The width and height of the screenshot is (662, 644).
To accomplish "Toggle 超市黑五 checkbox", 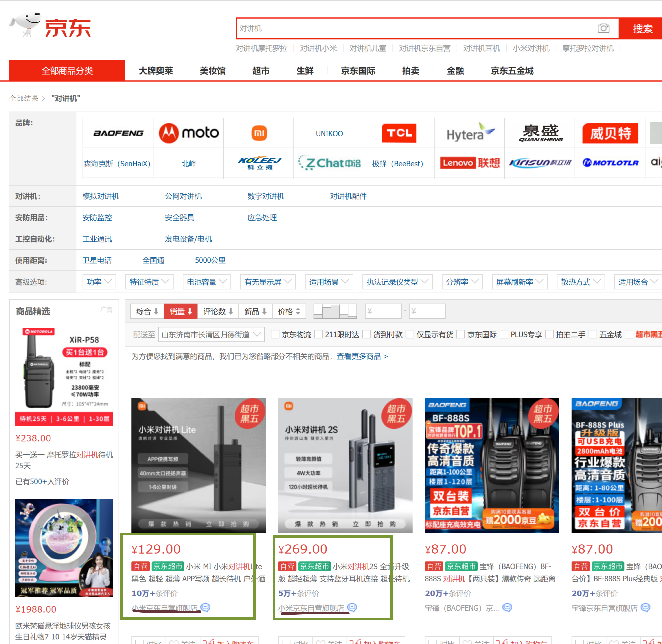I will click(x=629, y=334).
